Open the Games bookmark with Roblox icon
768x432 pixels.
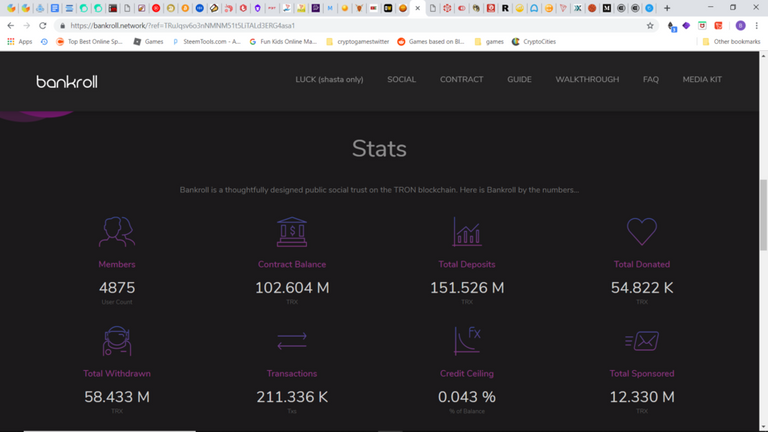coord(148,42)
